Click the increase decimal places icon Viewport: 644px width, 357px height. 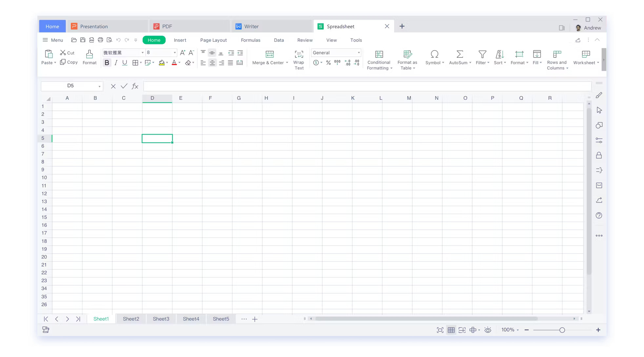click(348, 62)
